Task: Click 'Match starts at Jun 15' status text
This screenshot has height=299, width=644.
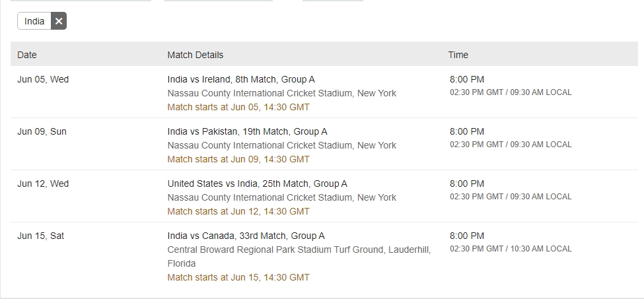Action: point(238,277)
